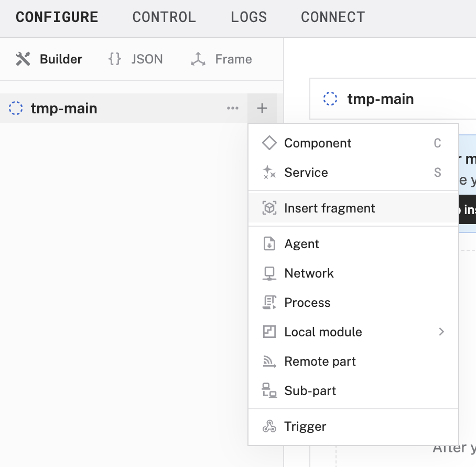Open the three-dots options for tmp-main

(233, 109)
